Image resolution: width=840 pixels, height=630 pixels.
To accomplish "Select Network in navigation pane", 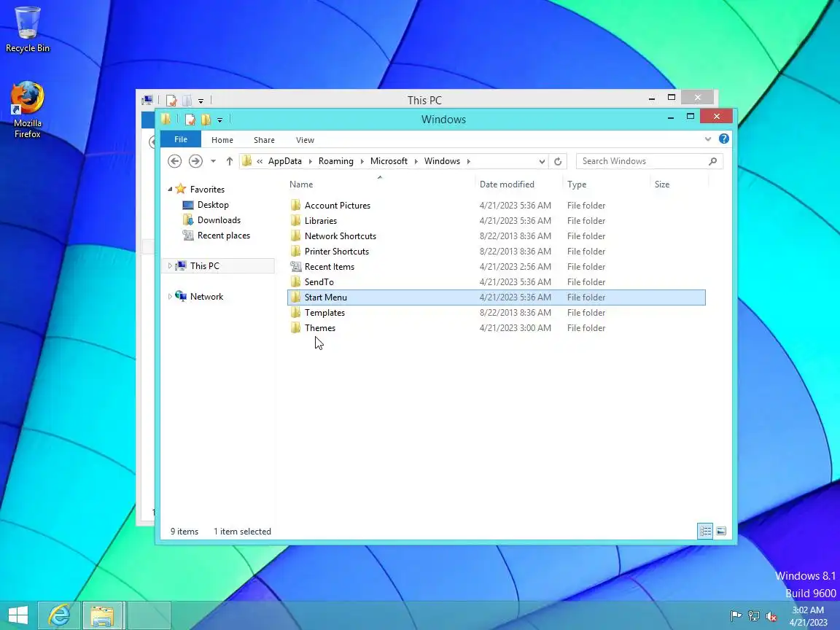I will [x=206, y=296].
